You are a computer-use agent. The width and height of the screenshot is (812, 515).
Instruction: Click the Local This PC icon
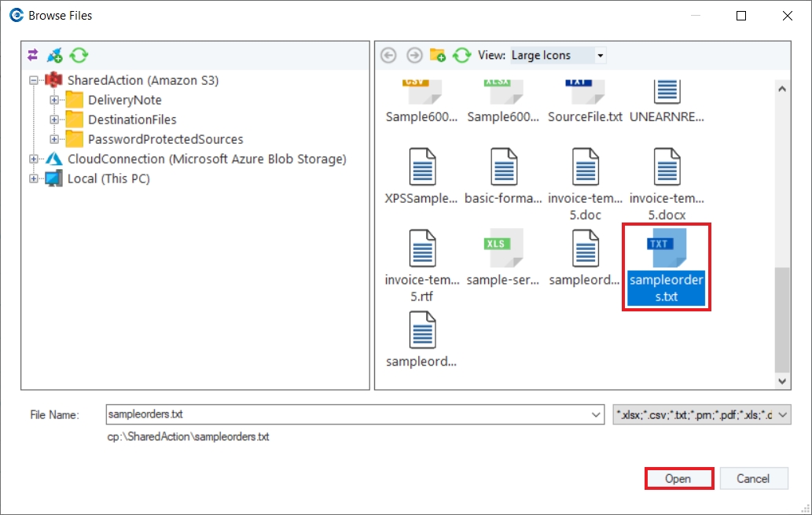(54, 178)
